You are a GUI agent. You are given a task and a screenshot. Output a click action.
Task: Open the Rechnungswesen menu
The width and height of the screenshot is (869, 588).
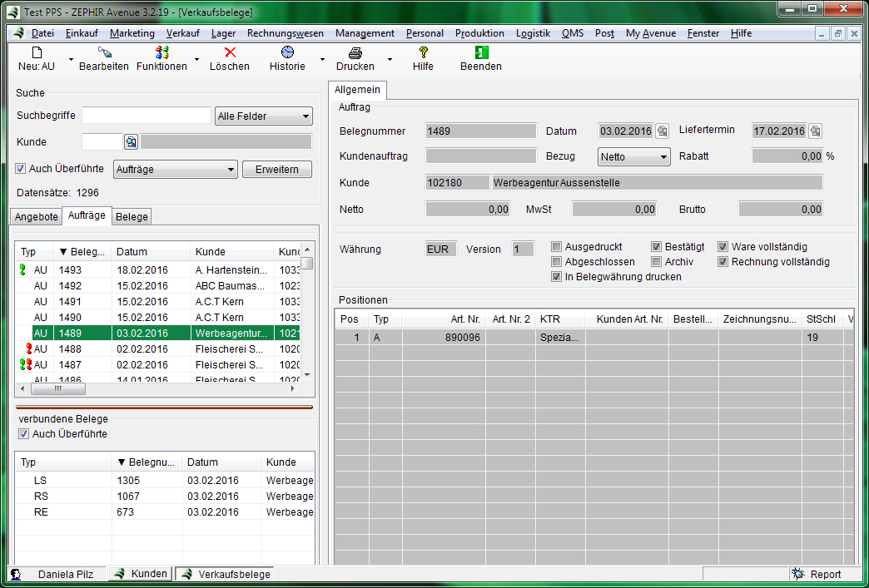pos(286,33)
